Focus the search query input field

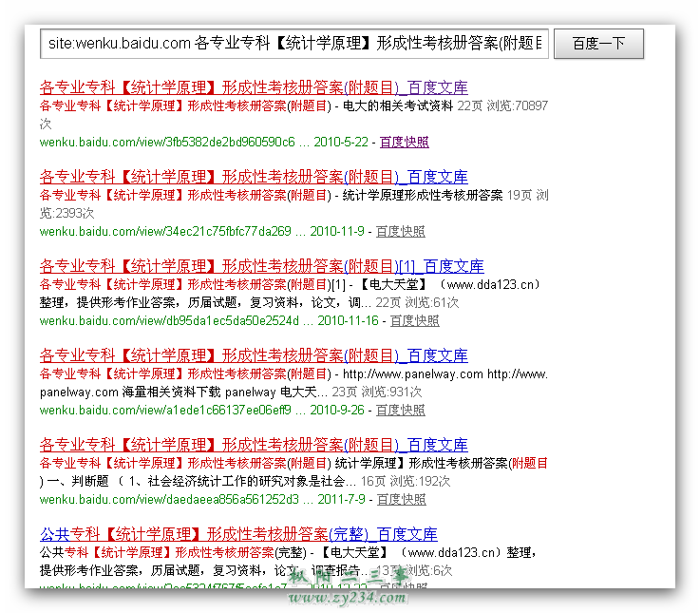[293, 44]
